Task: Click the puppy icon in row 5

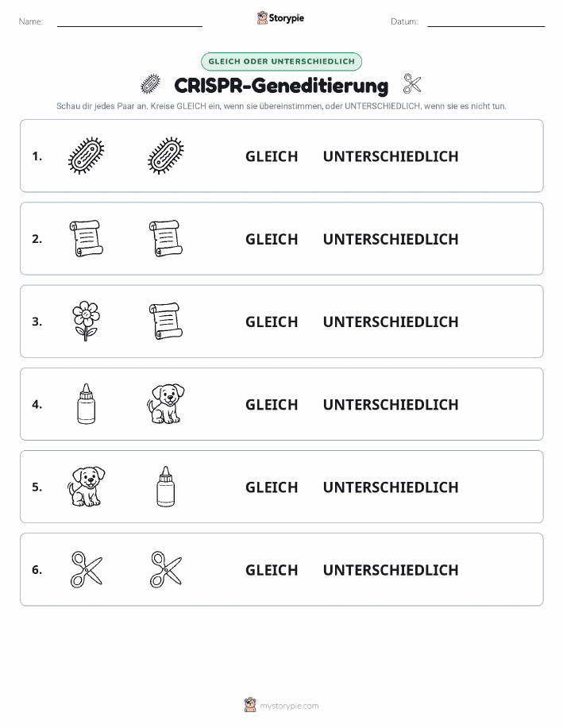Action: (87, 486)
